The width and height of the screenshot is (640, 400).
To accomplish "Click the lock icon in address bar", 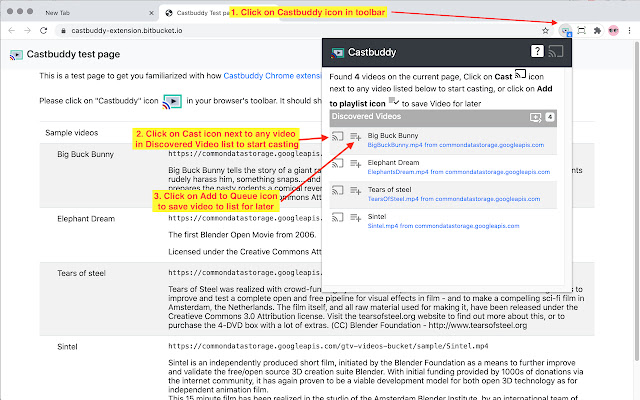I will coord(63,31).
